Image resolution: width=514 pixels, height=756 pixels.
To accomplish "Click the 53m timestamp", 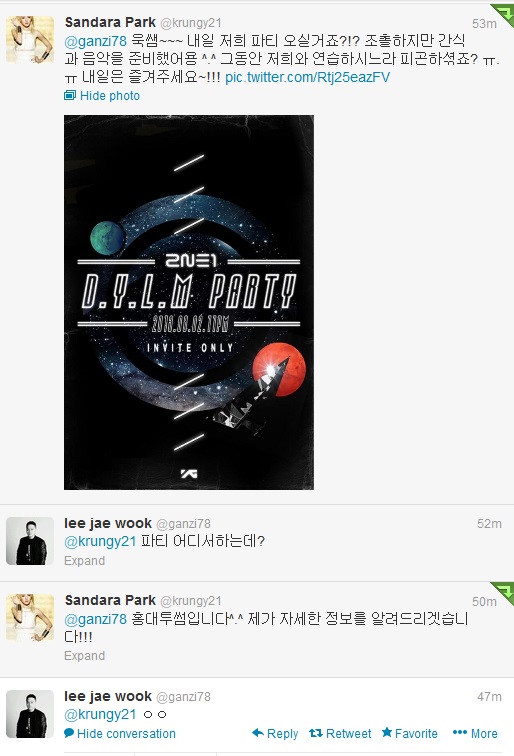I will pos(484,24).
